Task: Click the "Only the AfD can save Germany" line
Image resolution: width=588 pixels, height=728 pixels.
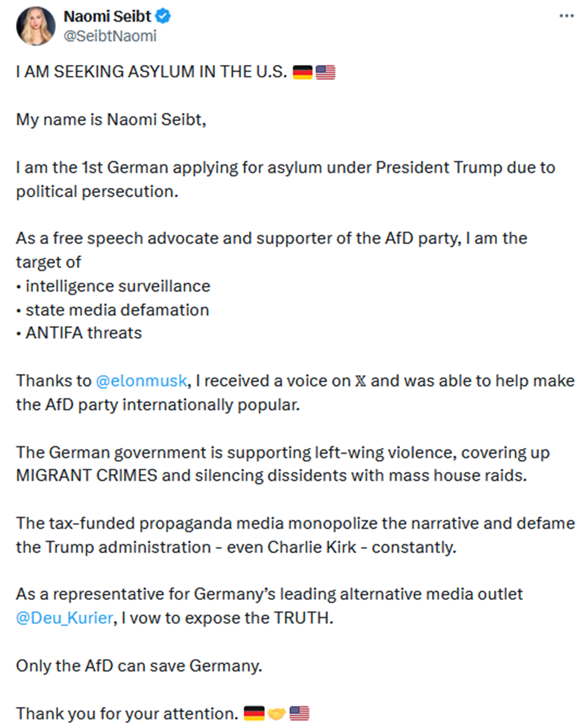Action: pos(139,666)
